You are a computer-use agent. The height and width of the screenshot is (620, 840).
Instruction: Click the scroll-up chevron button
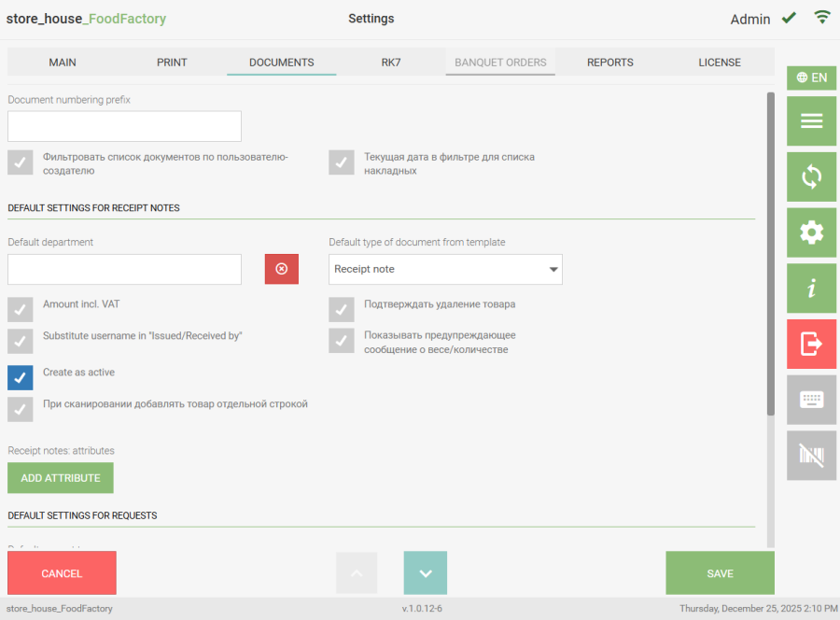coord(357,573)
